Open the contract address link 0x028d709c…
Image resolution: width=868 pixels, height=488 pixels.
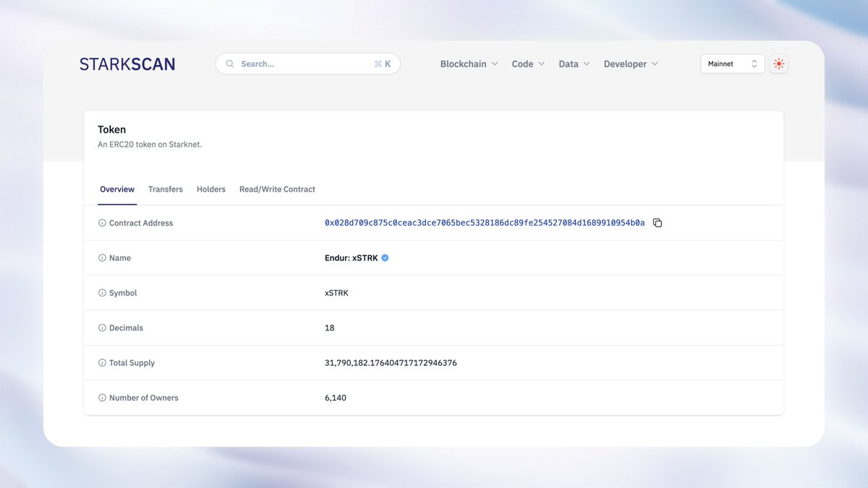pyautogui.click(x=485, y=223)
